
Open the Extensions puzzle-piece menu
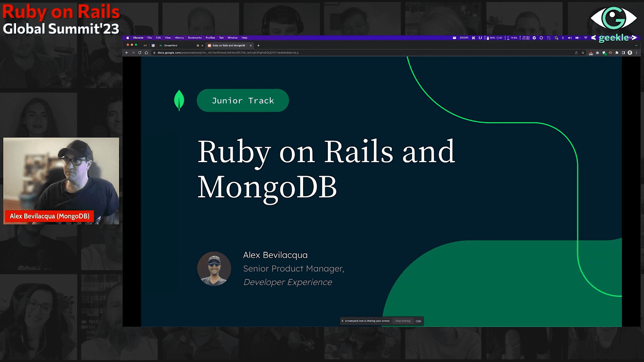click(x=617, y=53)
